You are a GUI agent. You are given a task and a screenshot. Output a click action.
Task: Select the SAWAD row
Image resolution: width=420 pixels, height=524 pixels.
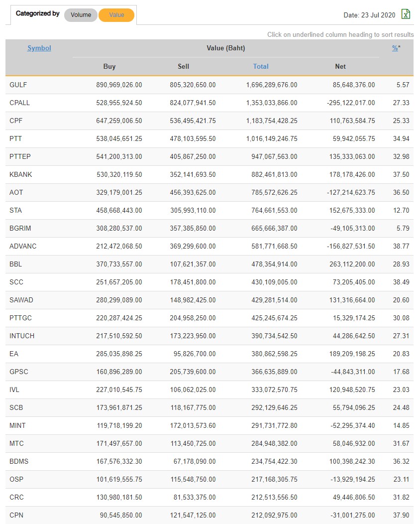21,300
